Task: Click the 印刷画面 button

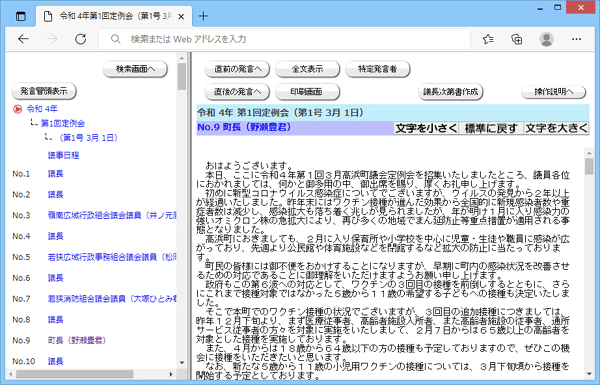Action: tap(308, 91)
